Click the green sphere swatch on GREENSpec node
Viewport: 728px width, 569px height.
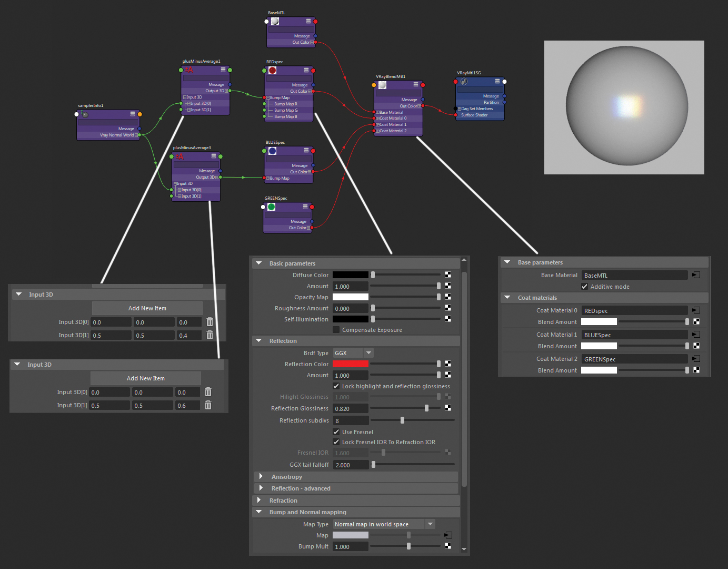point(271,207)
